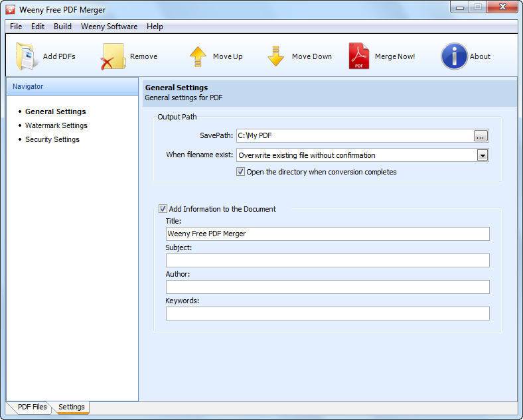Toggle Add Information to the Document checkbox

(163, 208)
